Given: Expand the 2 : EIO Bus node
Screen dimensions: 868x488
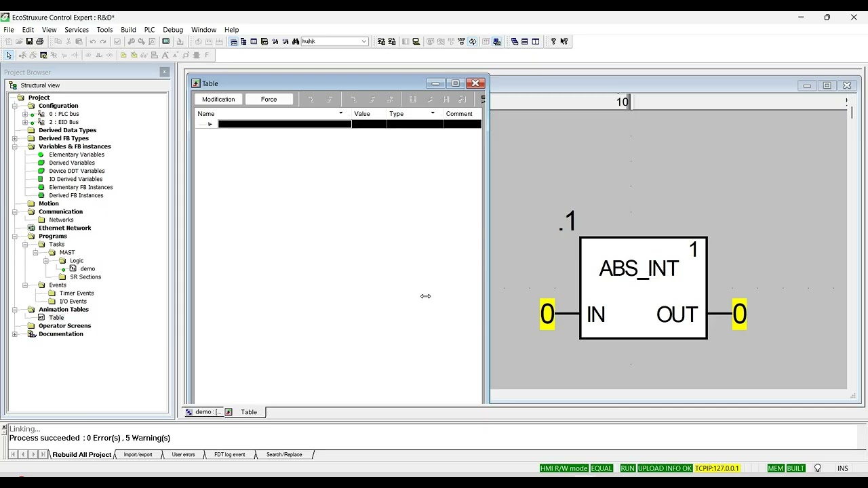Looking at the screenshot, I should click(25, 122).
